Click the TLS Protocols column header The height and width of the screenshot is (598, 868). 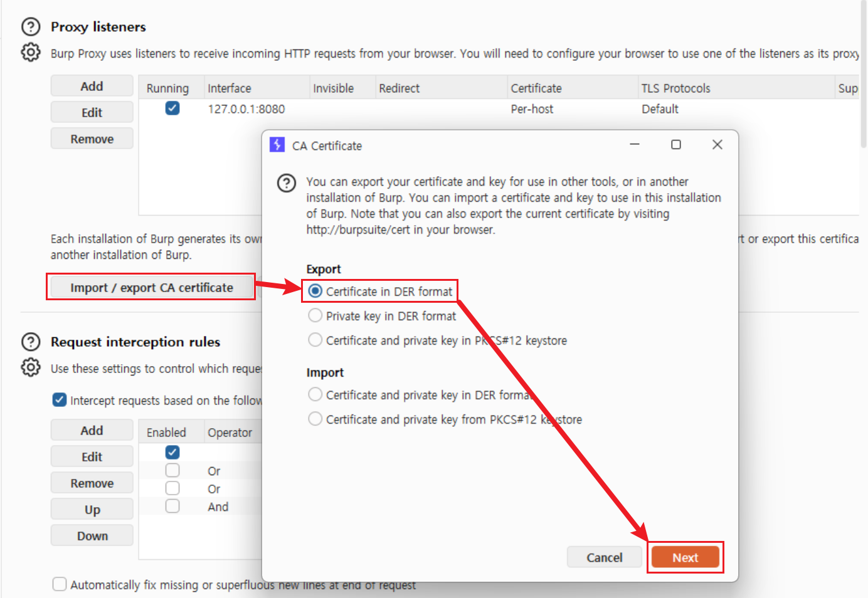736,88
